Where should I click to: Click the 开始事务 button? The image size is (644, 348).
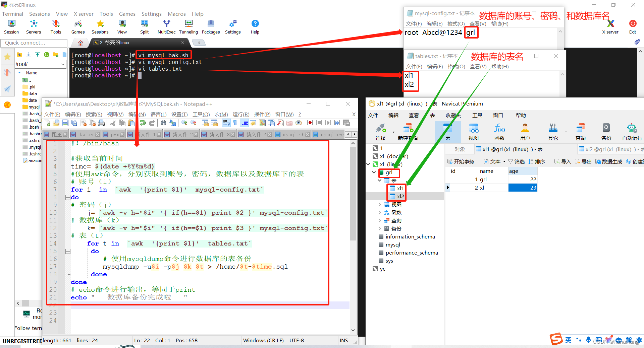[x=461, y=161]
